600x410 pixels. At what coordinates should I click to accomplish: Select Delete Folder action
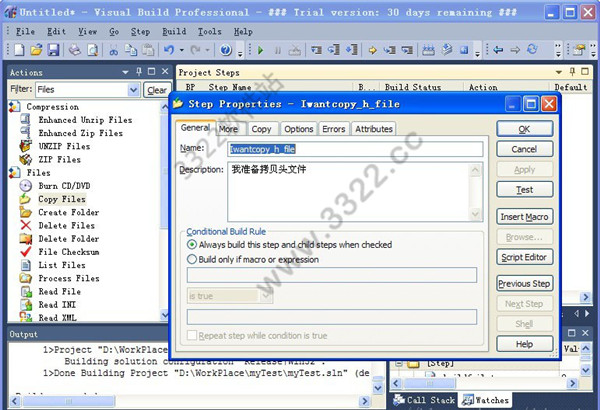(68, 238)
